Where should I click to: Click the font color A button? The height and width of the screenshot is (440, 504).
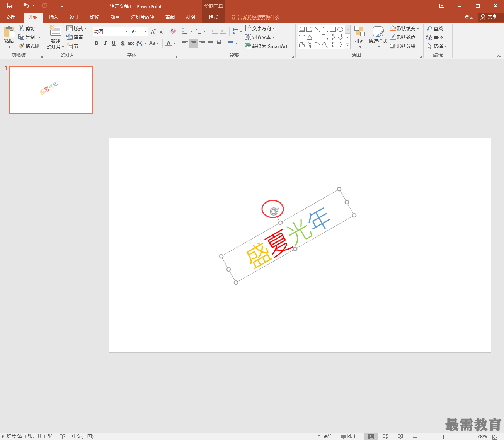(168, 43)
